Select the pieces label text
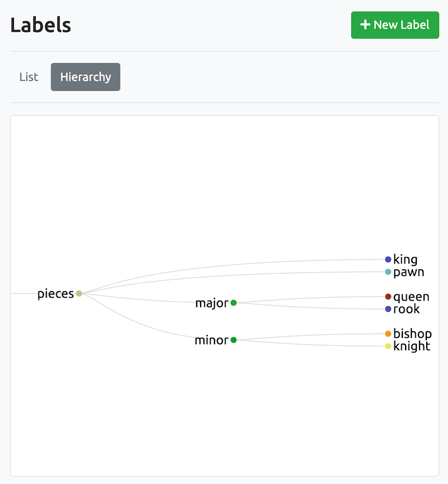 [x=56, y=294]
